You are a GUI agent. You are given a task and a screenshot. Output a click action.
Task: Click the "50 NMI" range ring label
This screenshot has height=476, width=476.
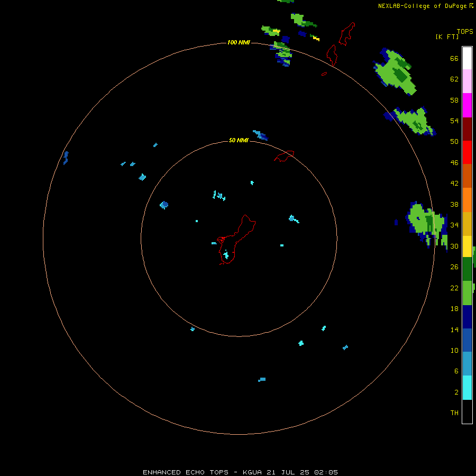[x=239, y=140]
